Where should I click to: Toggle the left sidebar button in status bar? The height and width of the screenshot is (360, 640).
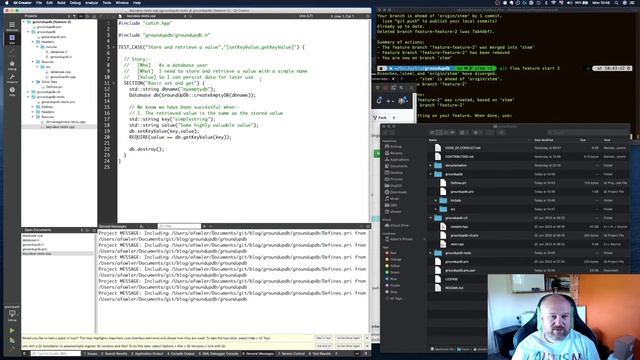pyautogui.click(x=25, y=353)
